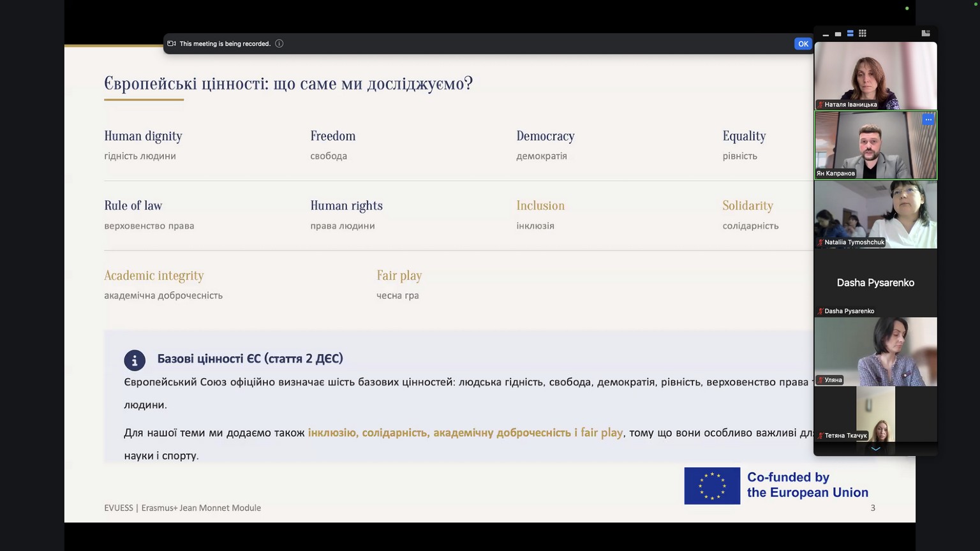Click 'свобода' subtitle
980x551 pixels.
[329, 156]
